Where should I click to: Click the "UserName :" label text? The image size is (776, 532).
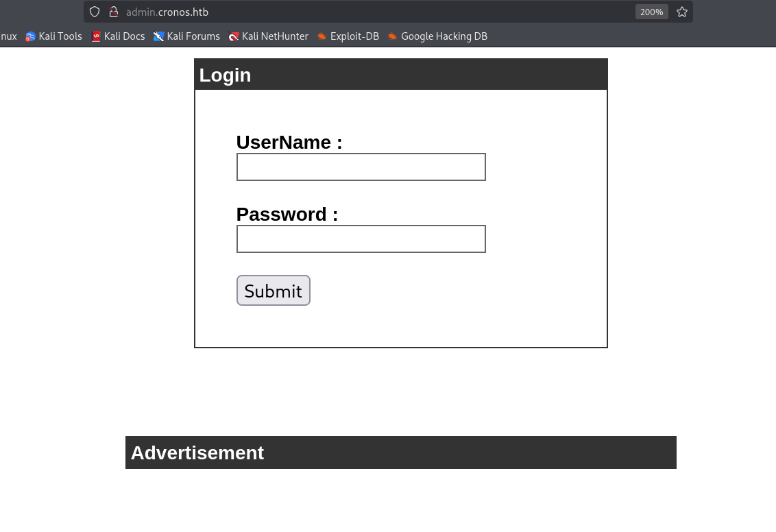click(x=289, y=142)
